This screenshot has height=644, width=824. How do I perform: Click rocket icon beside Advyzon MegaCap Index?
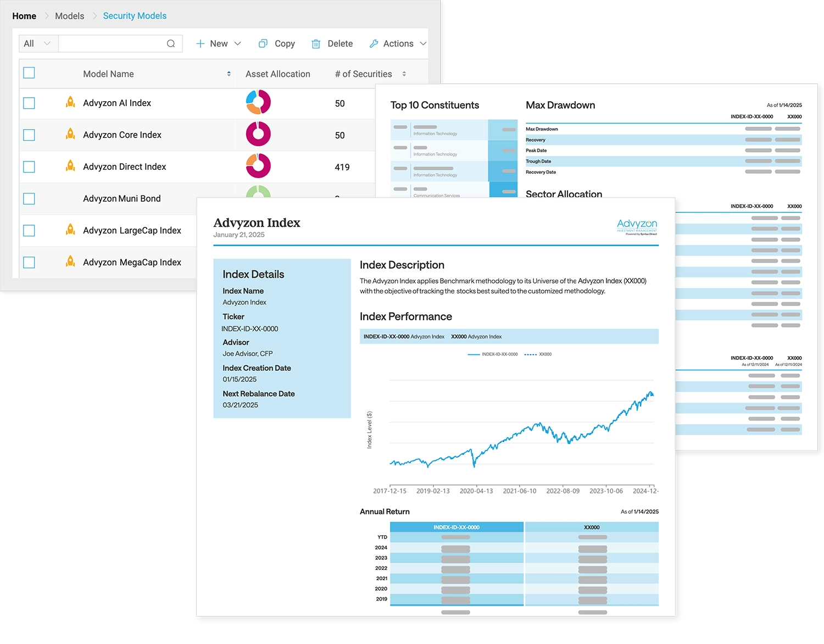70,262
